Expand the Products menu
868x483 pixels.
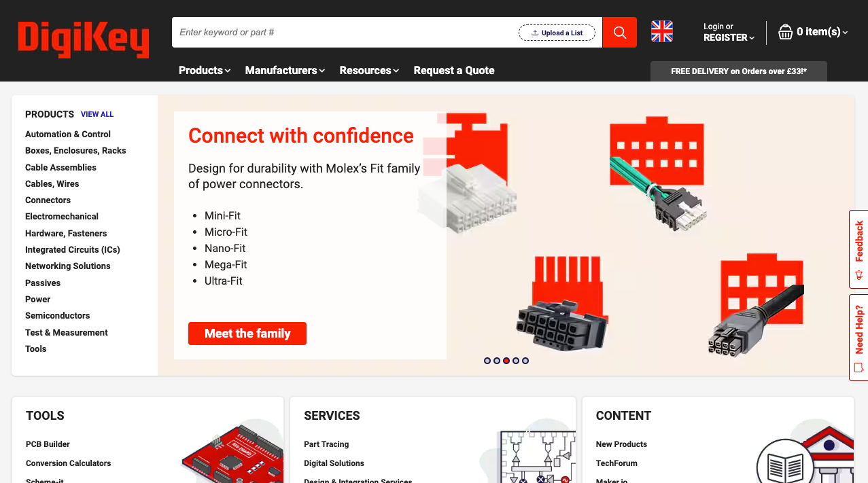click(205, 70)
